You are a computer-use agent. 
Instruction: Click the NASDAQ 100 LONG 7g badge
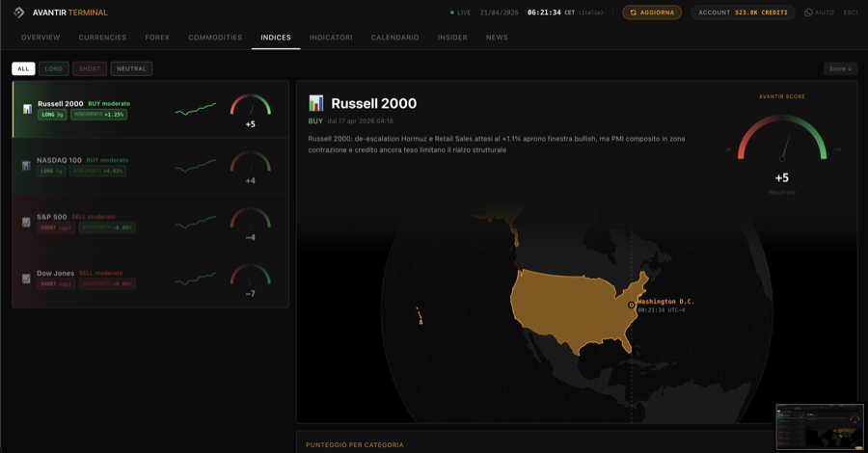coord(51,171)
